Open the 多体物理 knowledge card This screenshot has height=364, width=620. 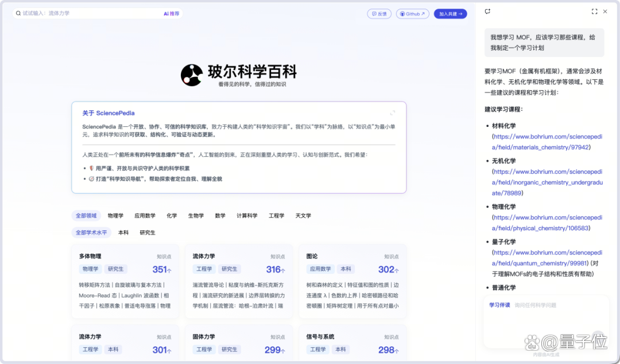125,281
